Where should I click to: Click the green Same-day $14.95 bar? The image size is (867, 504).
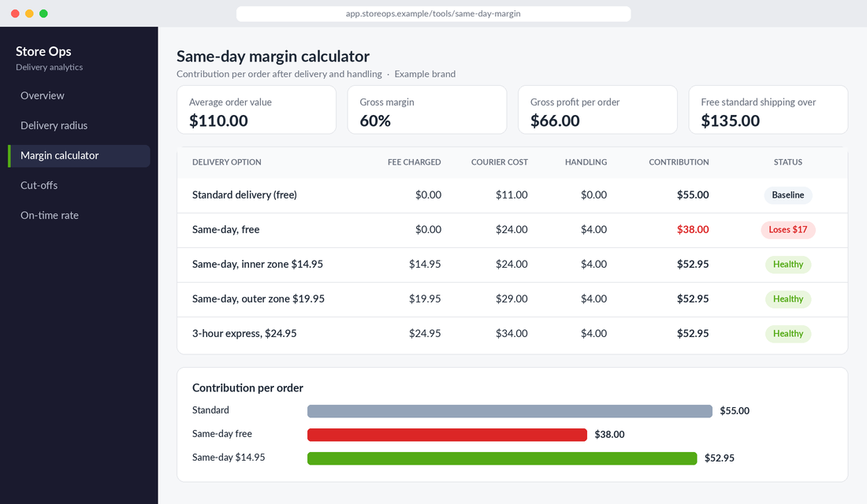point(502,458)
